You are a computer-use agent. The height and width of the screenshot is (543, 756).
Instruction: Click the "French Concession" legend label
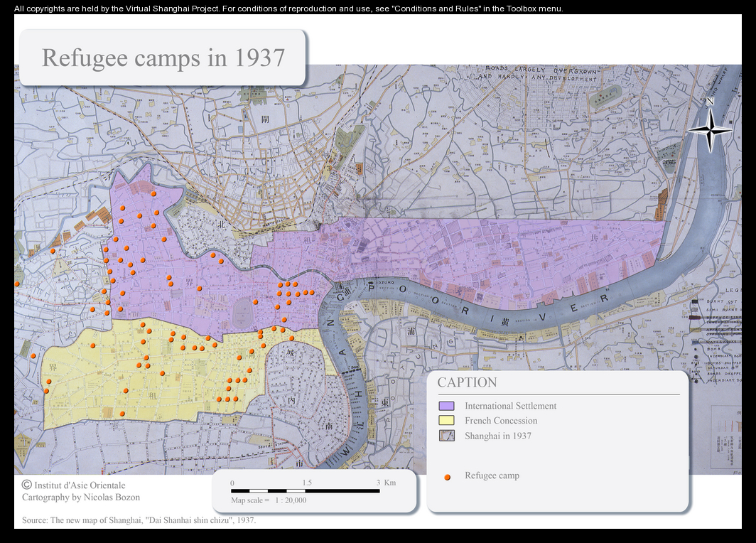501,421
